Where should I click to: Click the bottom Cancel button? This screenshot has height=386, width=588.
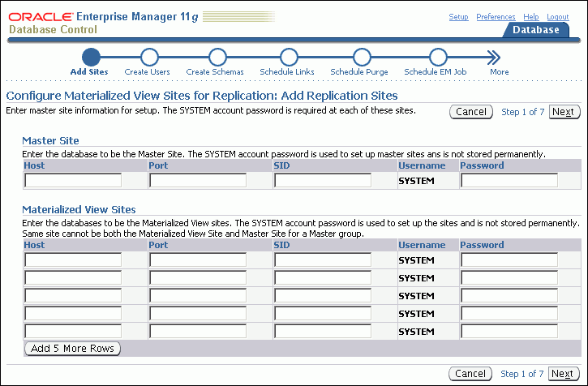click(x=470, y=374)
